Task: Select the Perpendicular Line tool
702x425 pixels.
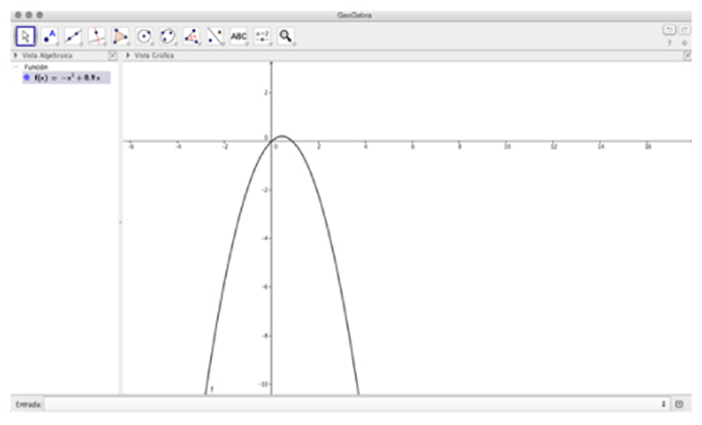Action: [x=96, y=36]
